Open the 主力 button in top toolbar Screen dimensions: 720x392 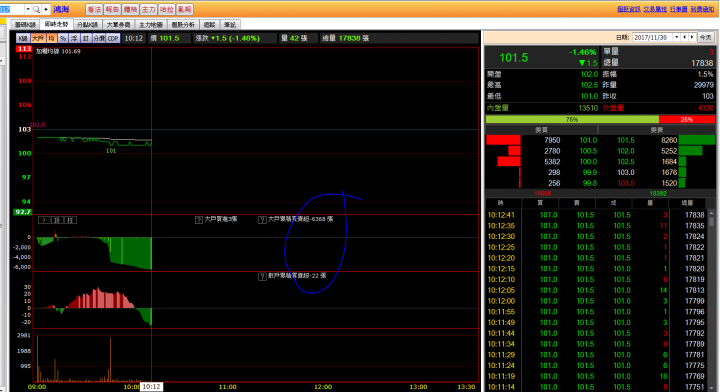tap(148, 9)
